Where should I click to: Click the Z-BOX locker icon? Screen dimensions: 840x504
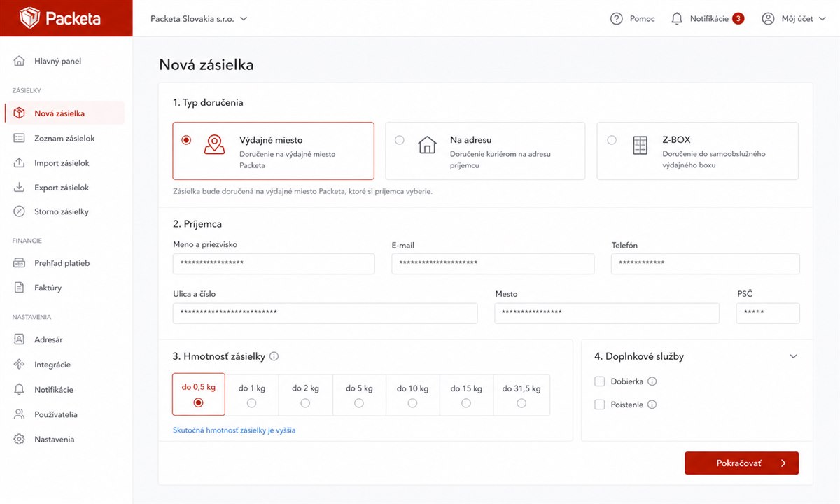tap(640, 145)
